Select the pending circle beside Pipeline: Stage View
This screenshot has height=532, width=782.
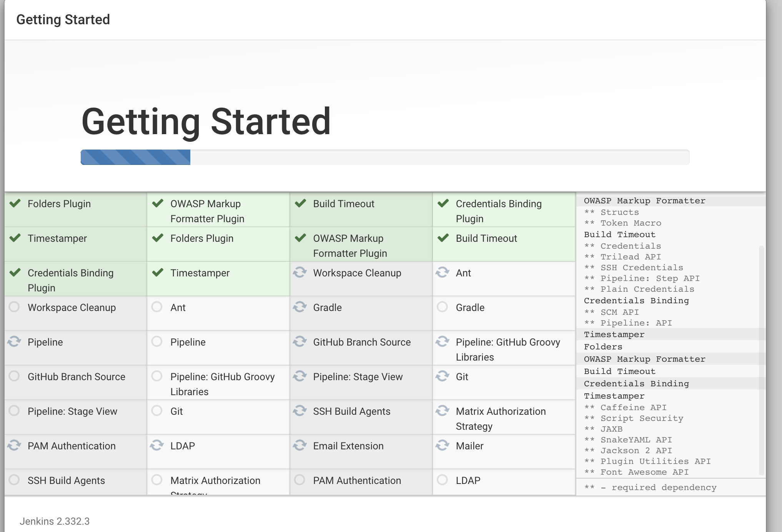tap(14, 411)
